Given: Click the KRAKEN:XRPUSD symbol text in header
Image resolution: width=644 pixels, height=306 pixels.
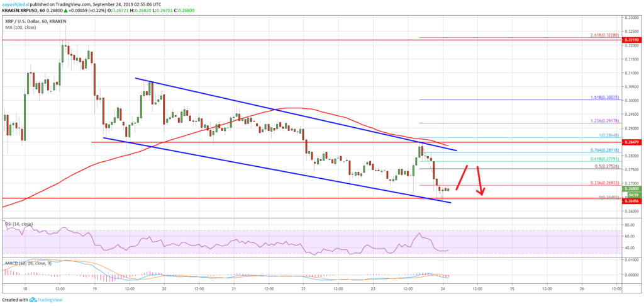Looking at the screenshot, I should coord(25,11).
